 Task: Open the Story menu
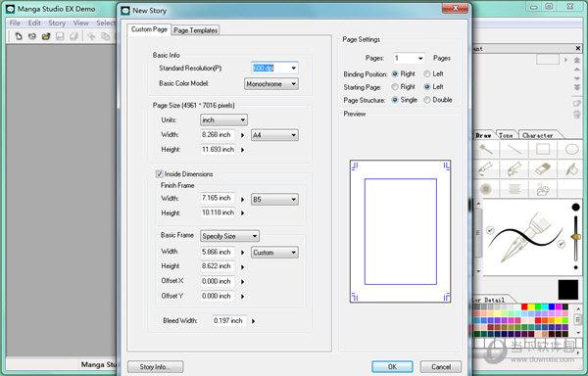(x=57, y=23)
